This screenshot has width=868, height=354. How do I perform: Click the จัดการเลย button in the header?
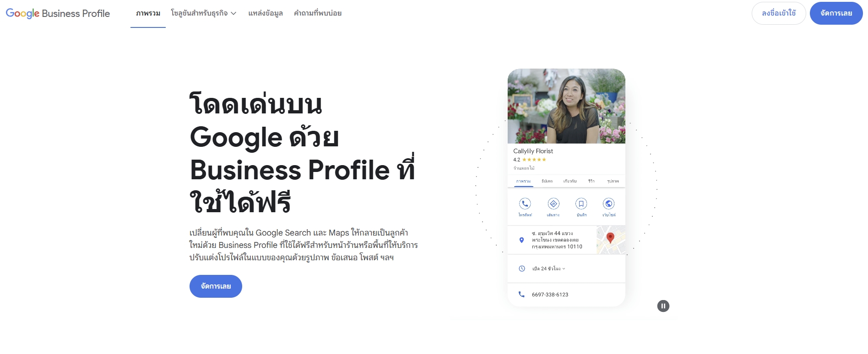836,13
